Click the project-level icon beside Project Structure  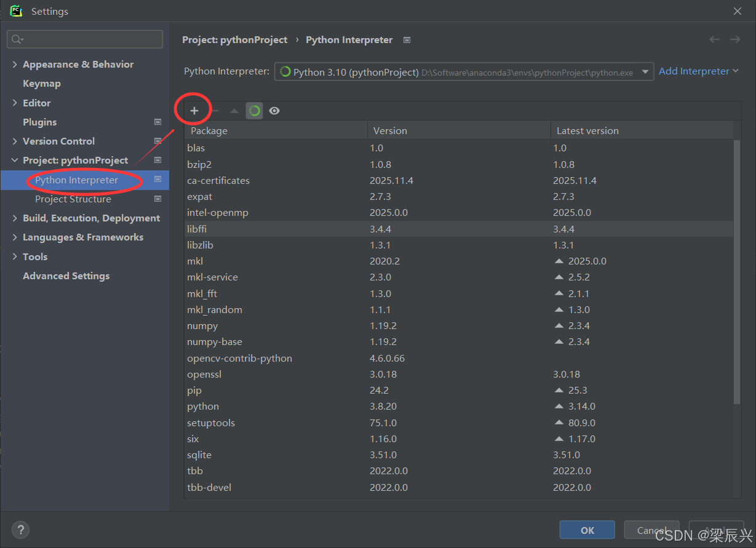coord(157,199)
